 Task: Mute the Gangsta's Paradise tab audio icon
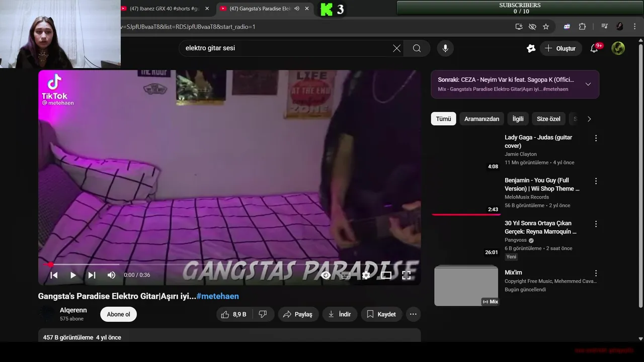pyautogui.click(x=297, y=9)
